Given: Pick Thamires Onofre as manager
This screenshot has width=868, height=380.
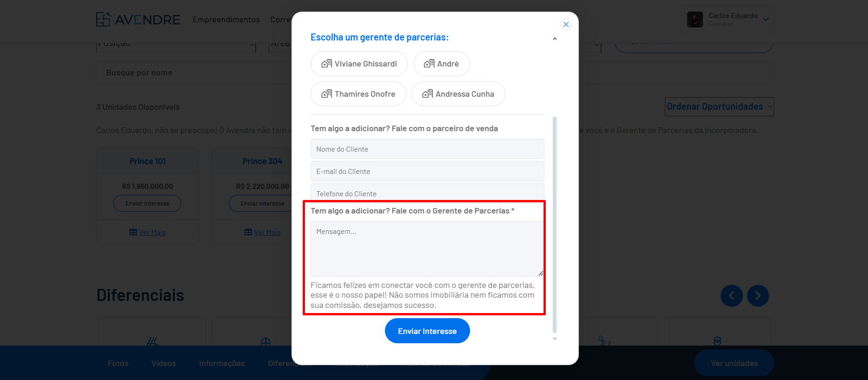Looking at the screenshot, I should coord(358,94).
